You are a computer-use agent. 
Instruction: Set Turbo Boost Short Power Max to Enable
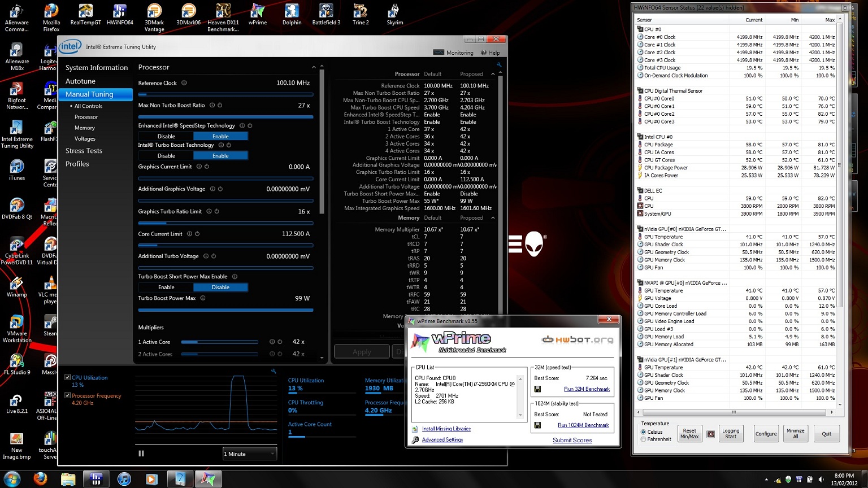point(166,287)
